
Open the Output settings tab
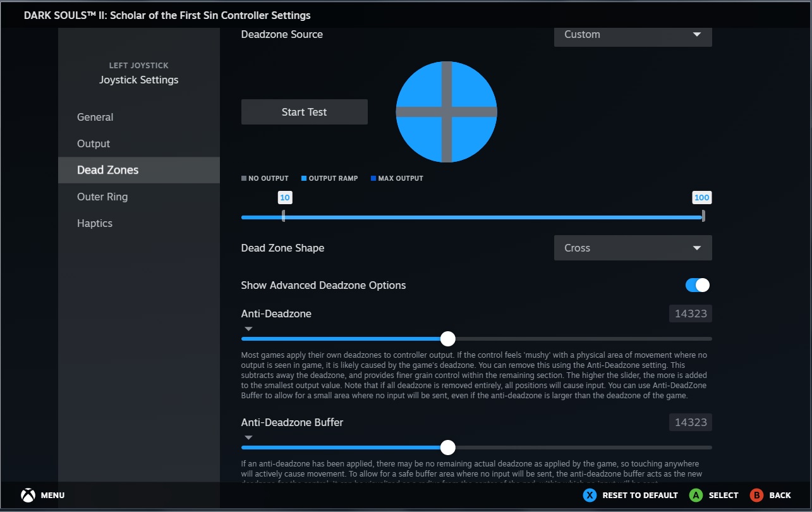click(94, 143)
